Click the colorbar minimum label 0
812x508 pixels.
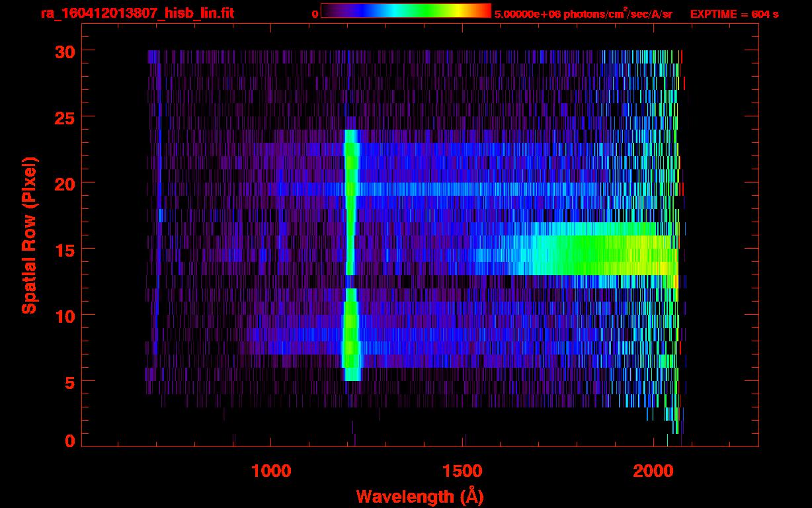315,14
